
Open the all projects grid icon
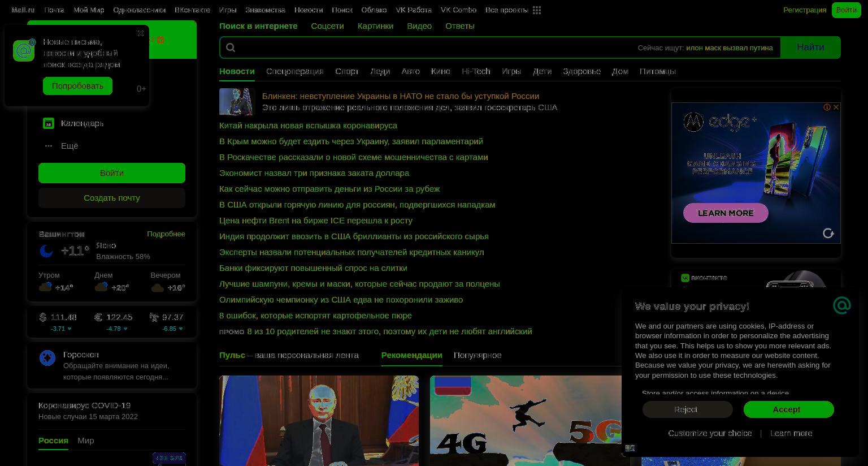coord(537,10)
